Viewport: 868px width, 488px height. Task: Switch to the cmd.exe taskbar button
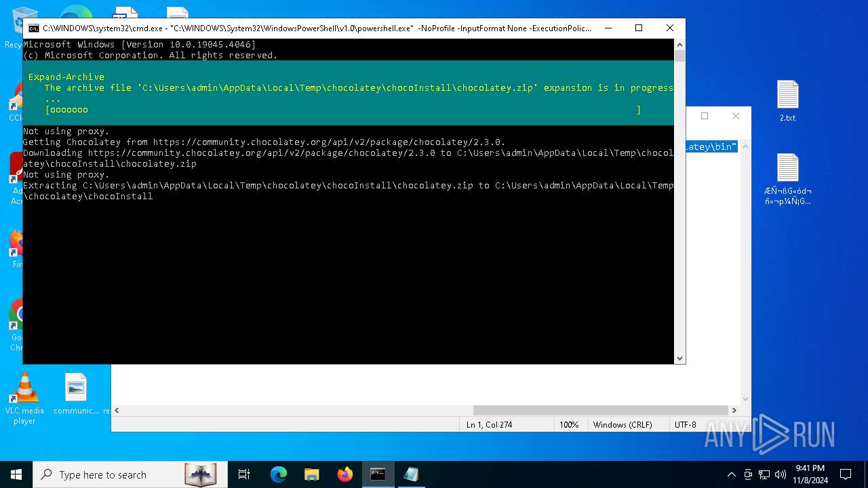(378, 474)
